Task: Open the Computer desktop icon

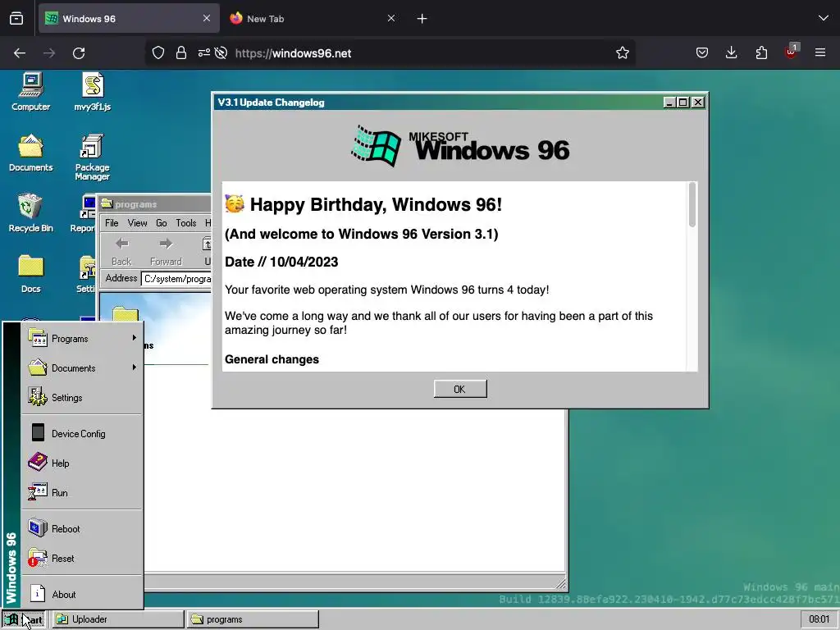Action: (x=31, y=92)
